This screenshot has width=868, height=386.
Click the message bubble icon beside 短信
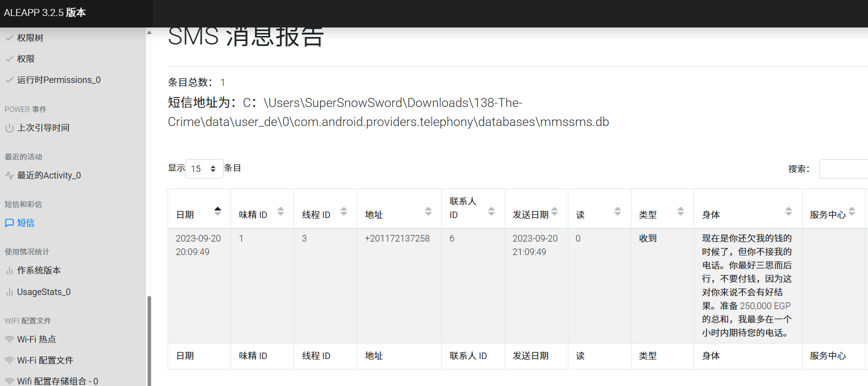pyautogui.click(x=9, y=223)
